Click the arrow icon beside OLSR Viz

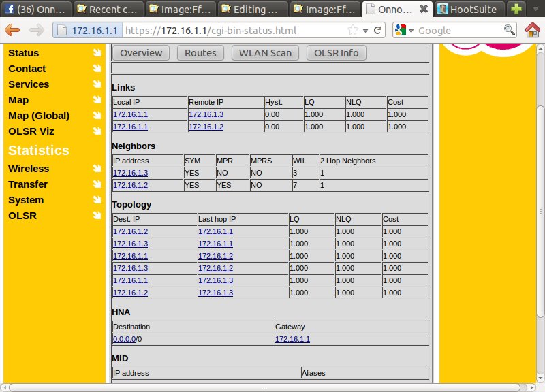[97, 131]
